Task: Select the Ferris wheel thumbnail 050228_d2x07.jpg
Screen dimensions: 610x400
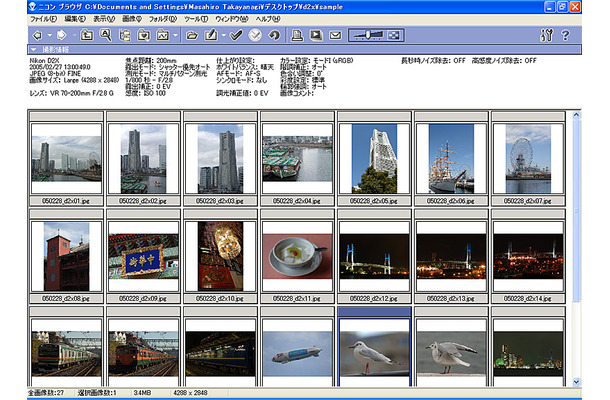Action: pos(527,158)
